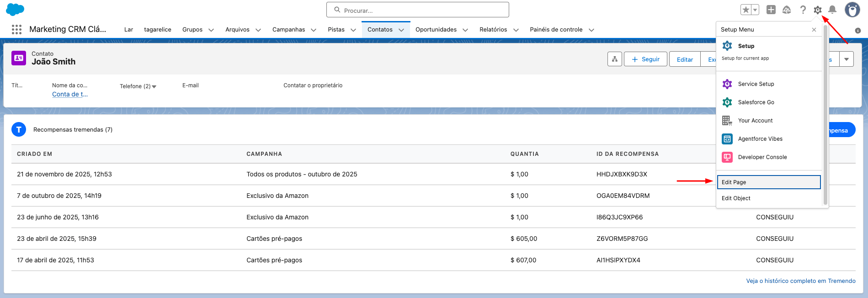
Task: Click the Editar button
Action: [685, 59]
